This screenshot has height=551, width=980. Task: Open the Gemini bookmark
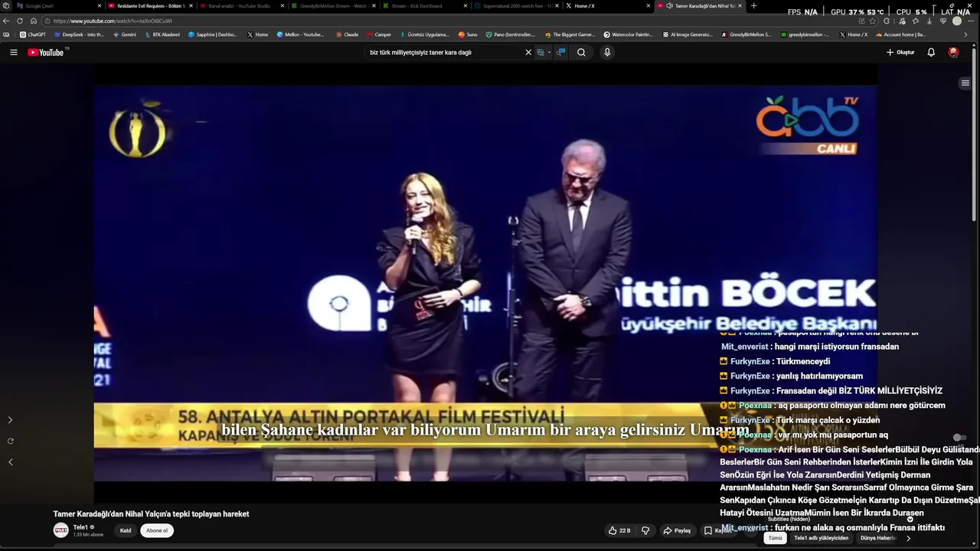point(124,34)
